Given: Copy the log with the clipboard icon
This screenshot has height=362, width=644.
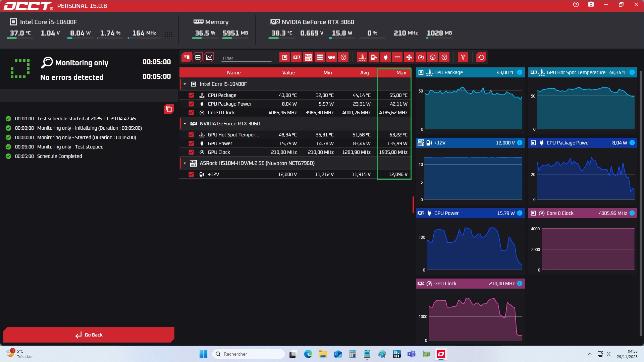Looking at the screenshot, I should coord(169,109).
